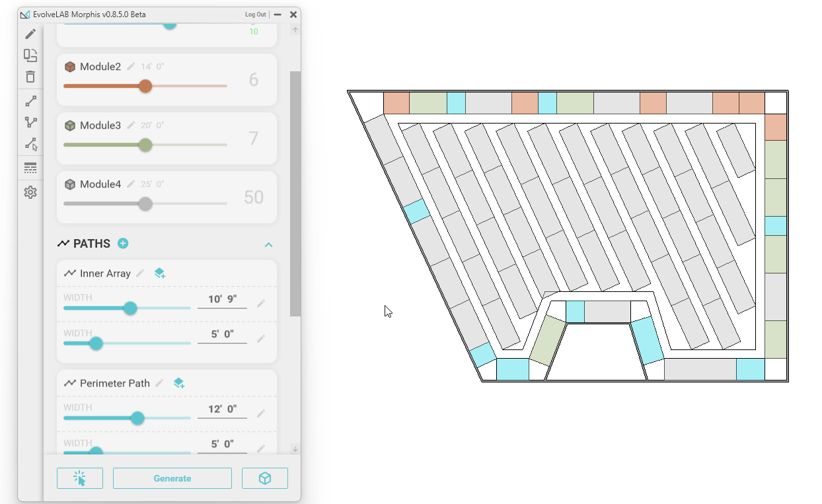This screenshot has height=504, width=822.
Task: Rename Module2 using its pencil icon
Action: pos(131,67)
